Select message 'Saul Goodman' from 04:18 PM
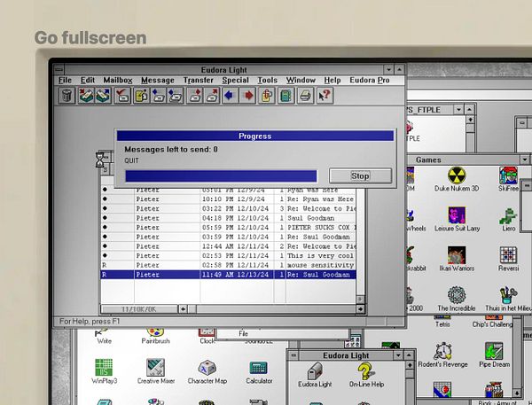The height and width of the screenshot is (405, 532). click(x=228, y=218)
